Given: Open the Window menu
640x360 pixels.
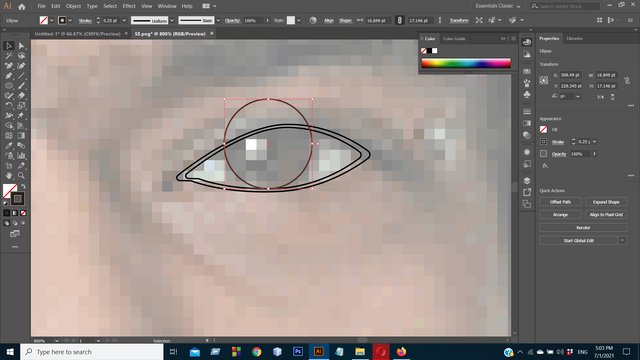Looking at the screenshot, I should tap(167, 6).
